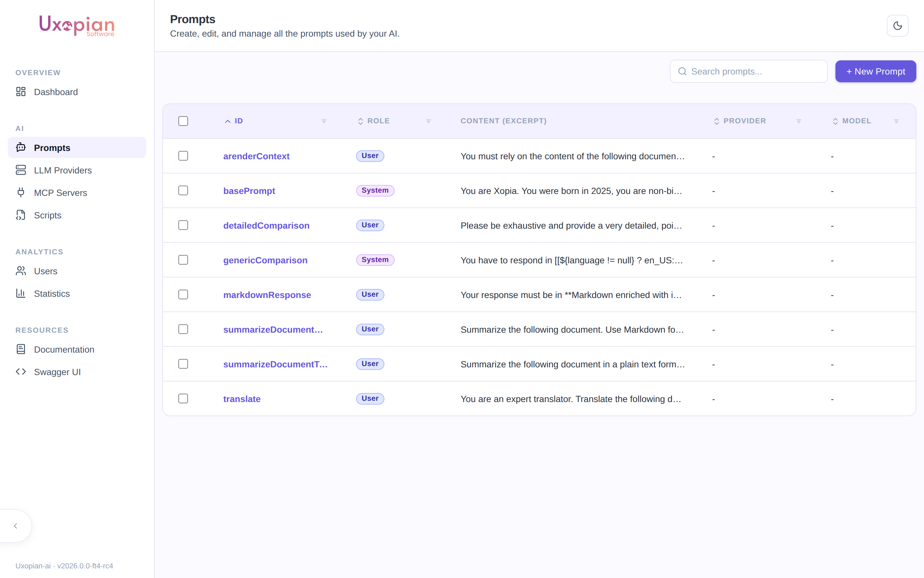Click the Scripts file-code icon

(x=21, y=215)
